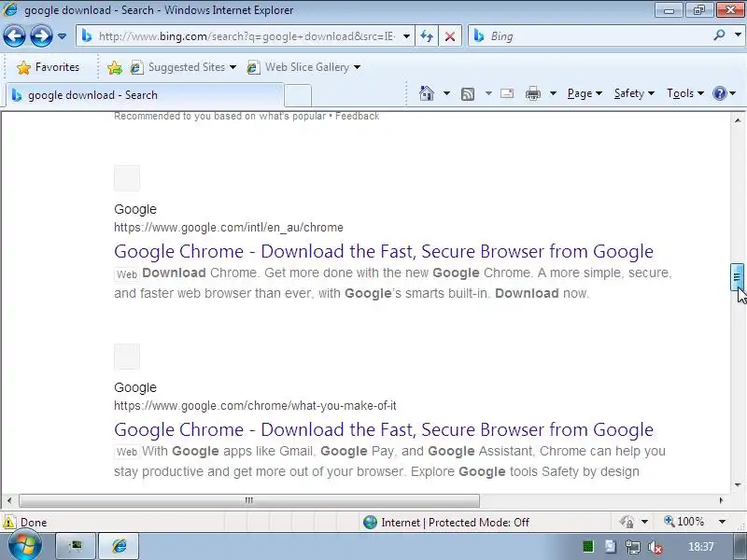The image size is (747, 560).
Task: Click the vertical scrollbar thumb
Action: coord(737,276)
